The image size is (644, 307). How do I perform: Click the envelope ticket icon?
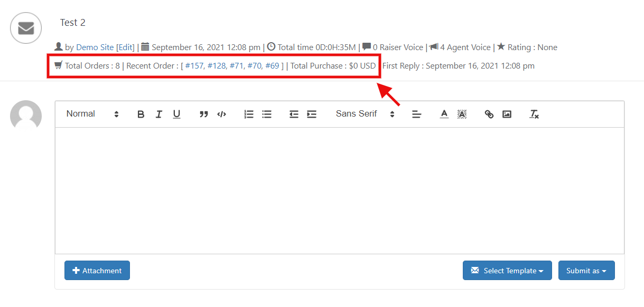(26, 28)
